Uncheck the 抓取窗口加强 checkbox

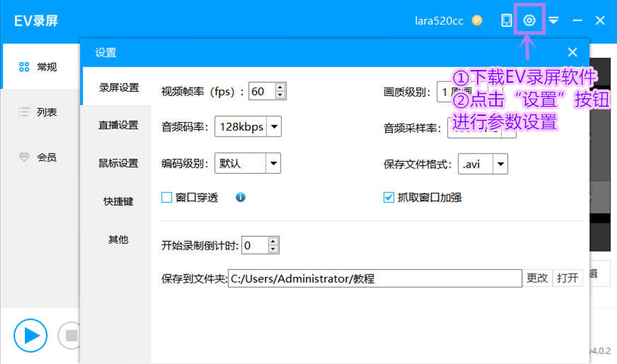[388, 198]
